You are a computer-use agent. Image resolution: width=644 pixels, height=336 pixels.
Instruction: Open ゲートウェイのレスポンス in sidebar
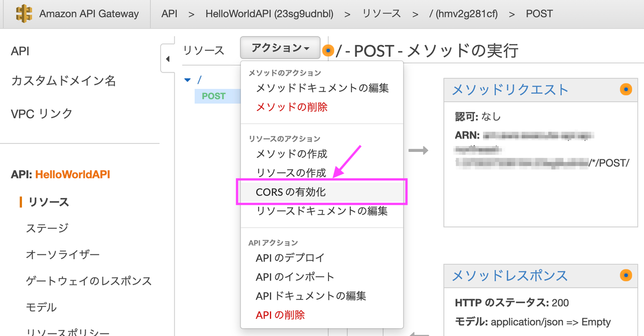click(89, 281)
